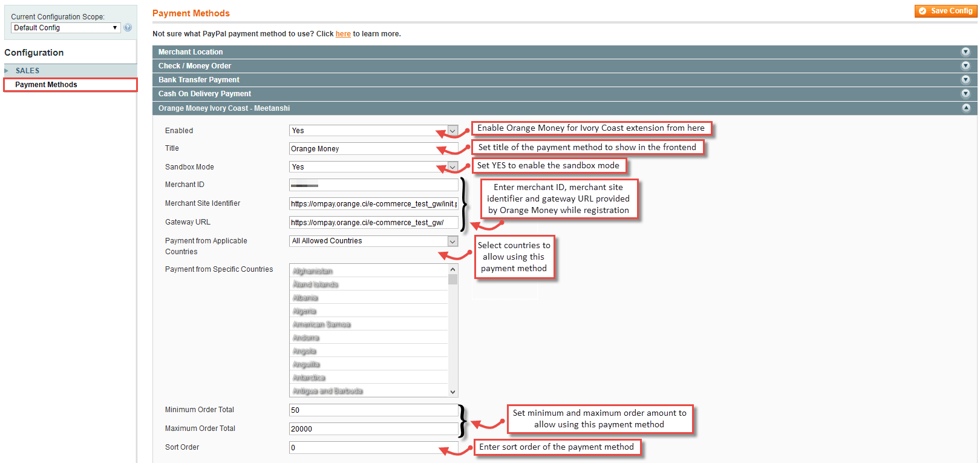Screen dimensions: 980x463
Task: Open the Enabled Yes/No dropdown
Action: point(374,131)
